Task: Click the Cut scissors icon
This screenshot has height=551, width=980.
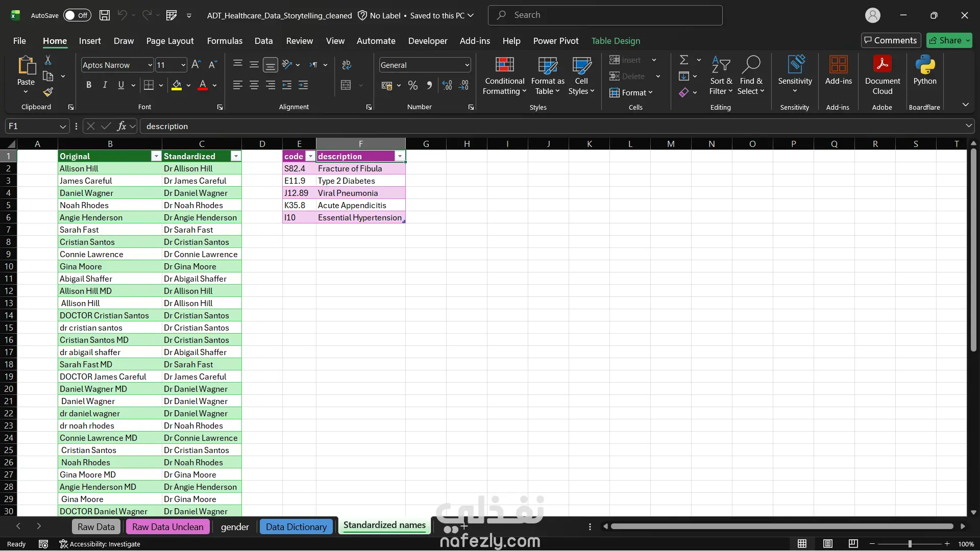Action: 48,60
